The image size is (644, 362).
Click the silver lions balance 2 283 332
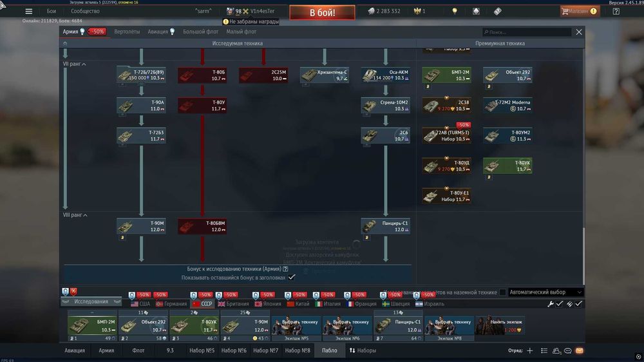[384, 11]
